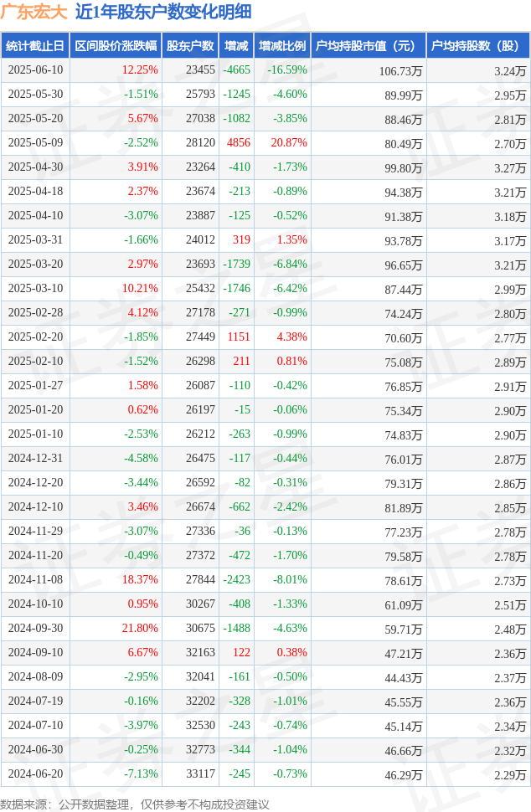The image size is (531, 812).
Task: Click the 33117 shareholder count cell
Action: (200, 773)
